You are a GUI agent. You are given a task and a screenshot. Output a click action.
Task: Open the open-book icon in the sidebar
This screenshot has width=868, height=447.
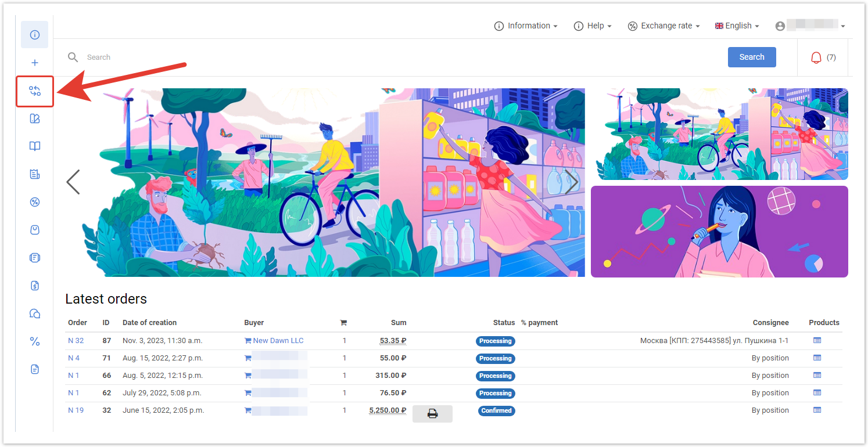(x=35, y=146)
